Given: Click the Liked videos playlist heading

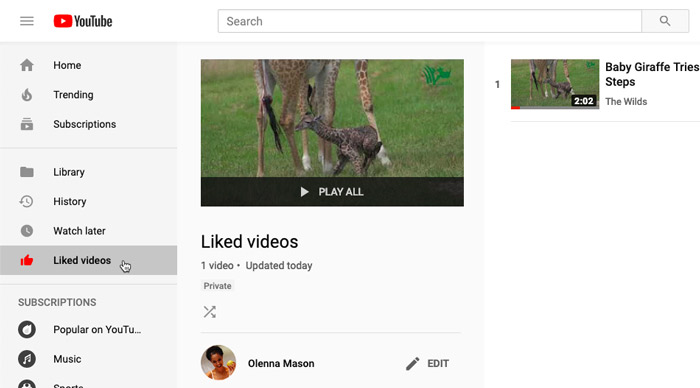Looking at the screenshot, I should (x=250, y=242).
